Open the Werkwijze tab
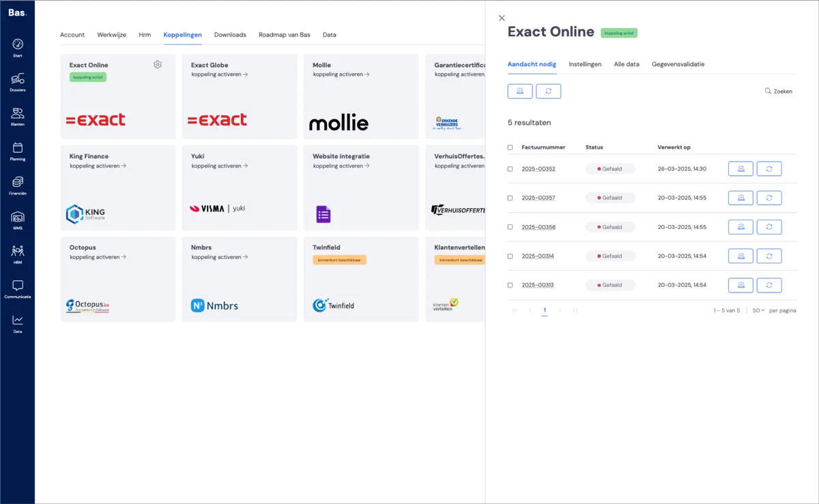Viewport: 819px width, 504px height. [x=112, y=35]
